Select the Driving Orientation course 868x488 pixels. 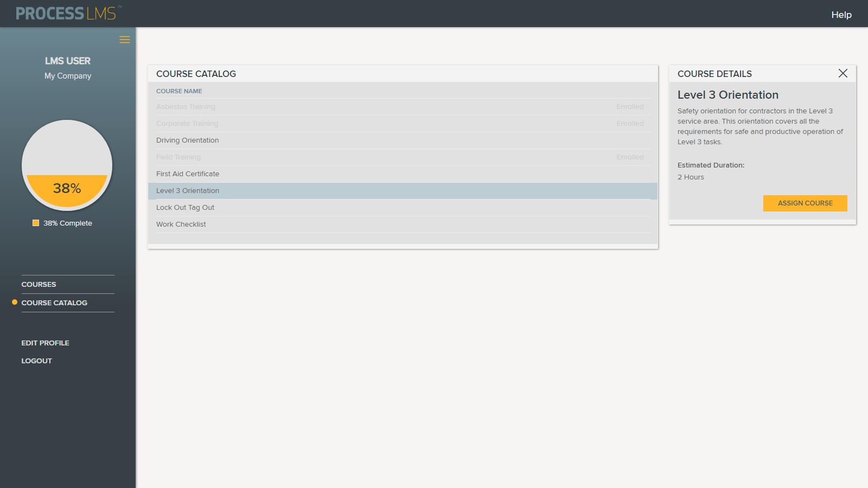pyautogui.click(x=188, y=140)
